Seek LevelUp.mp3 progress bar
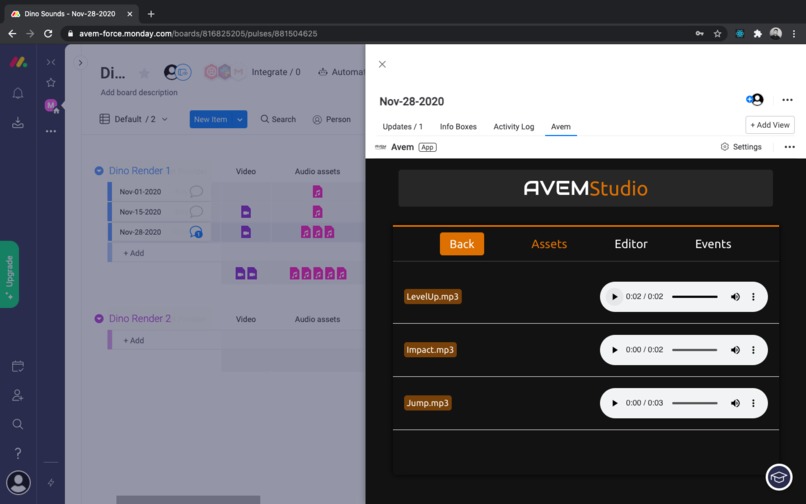The height and width of the screenshot is (504, 806). click(x=694, y=297)
